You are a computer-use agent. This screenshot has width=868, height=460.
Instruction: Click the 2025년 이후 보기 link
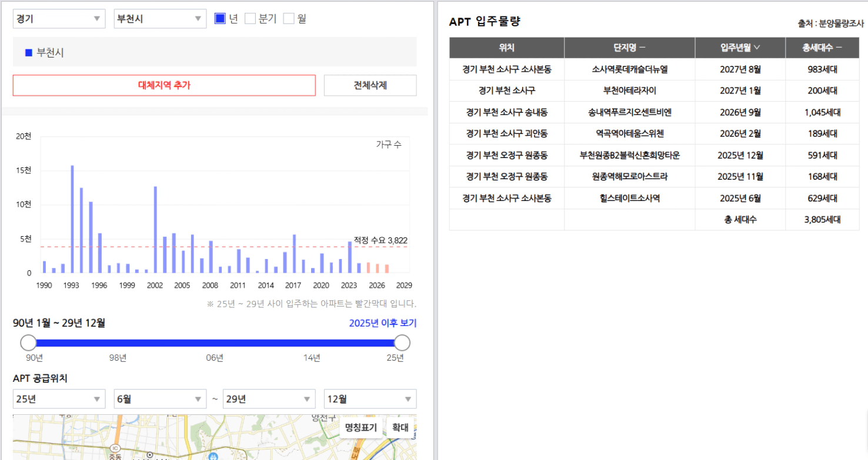[x=382, y=323]
